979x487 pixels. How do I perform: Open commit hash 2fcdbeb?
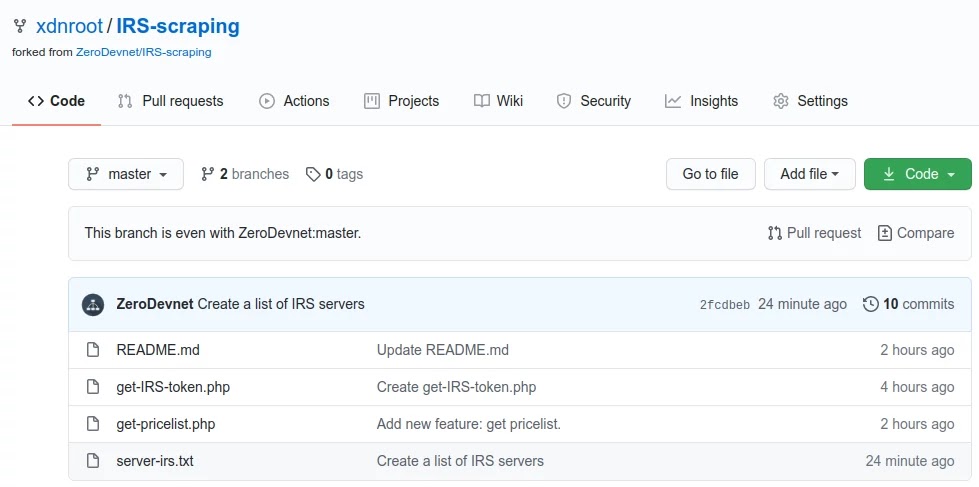(x=725, y=305)
